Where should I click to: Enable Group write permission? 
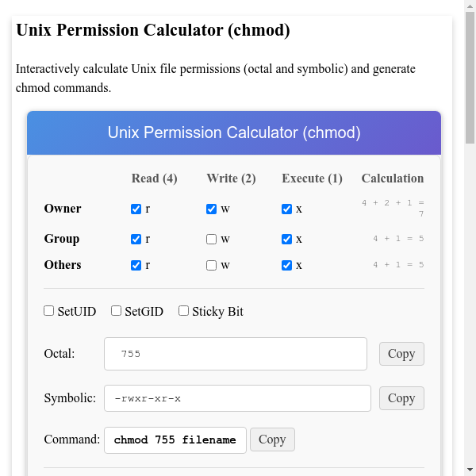pos(212,240)
